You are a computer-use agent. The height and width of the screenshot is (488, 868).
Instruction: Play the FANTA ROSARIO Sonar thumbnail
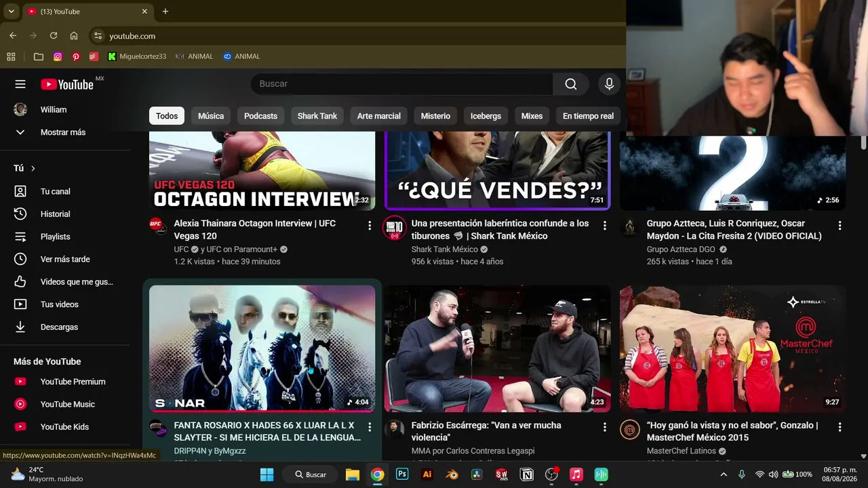(262, 348)
